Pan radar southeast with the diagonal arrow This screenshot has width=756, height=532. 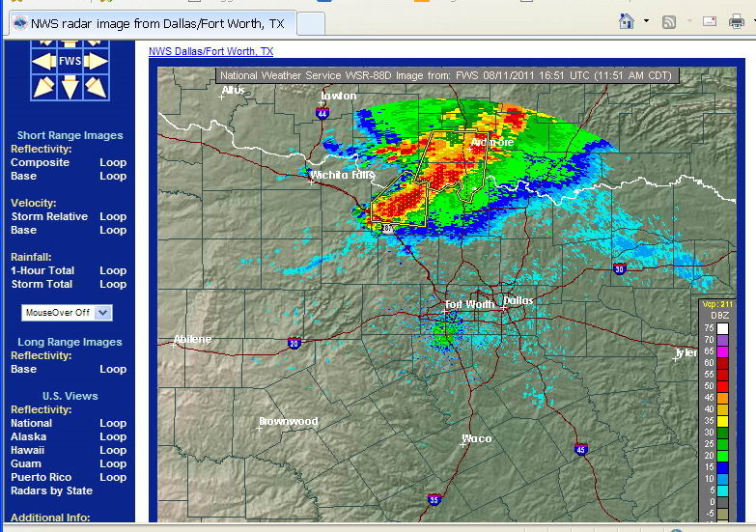(x=96, y=87)
